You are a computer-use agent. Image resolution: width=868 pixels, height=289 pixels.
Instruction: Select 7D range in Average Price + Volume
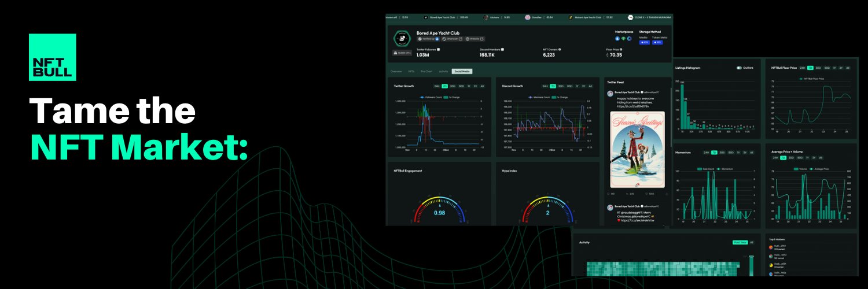783,158
